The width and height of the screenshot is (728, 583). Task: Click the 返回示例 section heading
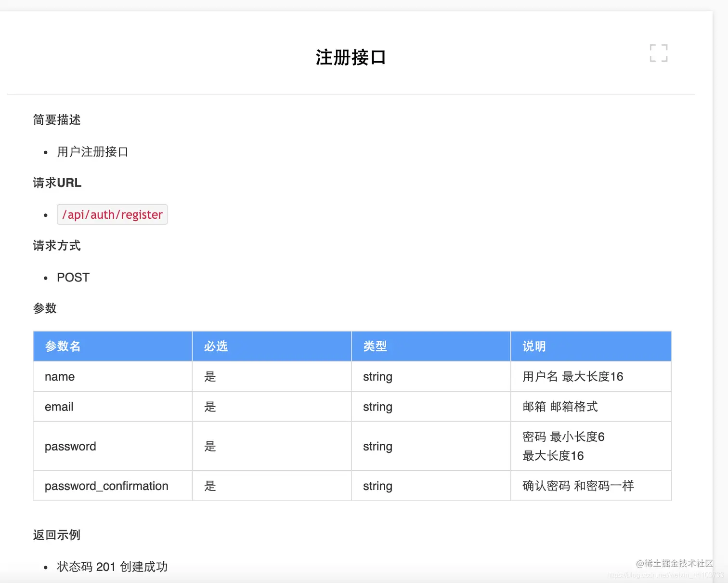tap(56, 535)
